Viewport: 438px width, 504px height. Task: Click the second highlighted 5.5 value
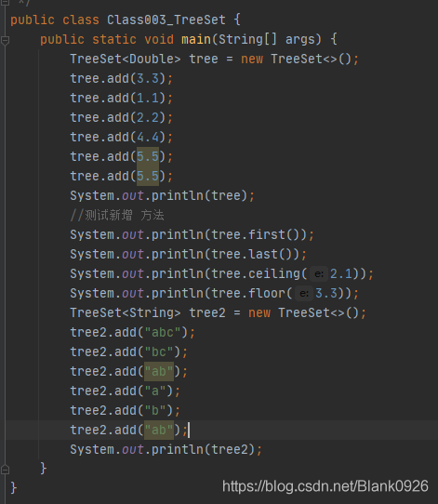click(x=148, y=176)
